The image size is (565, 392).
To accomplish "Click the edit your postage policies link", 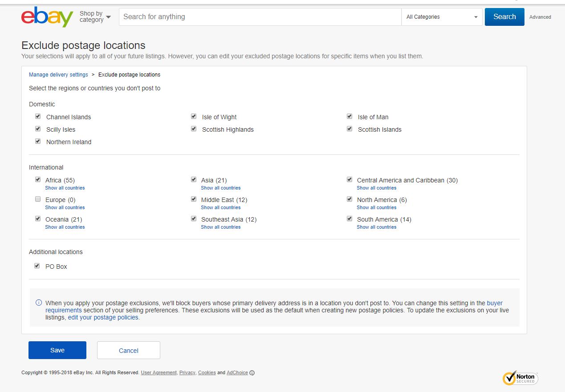I will [103, 317].
